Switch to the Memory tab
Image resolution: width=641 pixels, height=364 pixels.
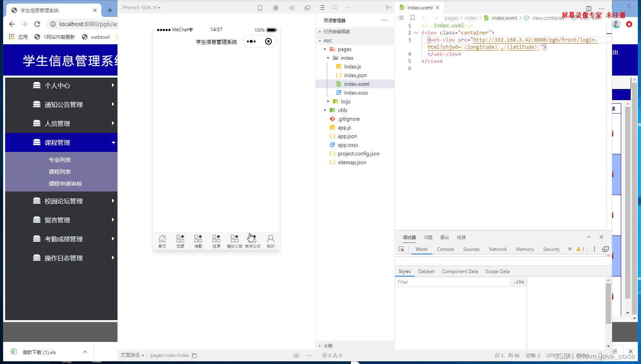(x=525, y=249)
